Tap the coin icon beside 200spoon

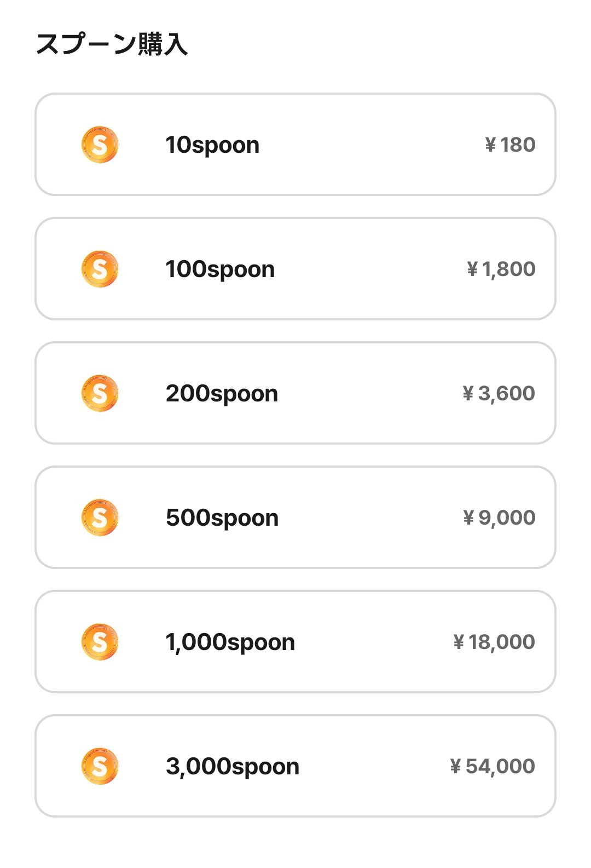tap(100, 393)
